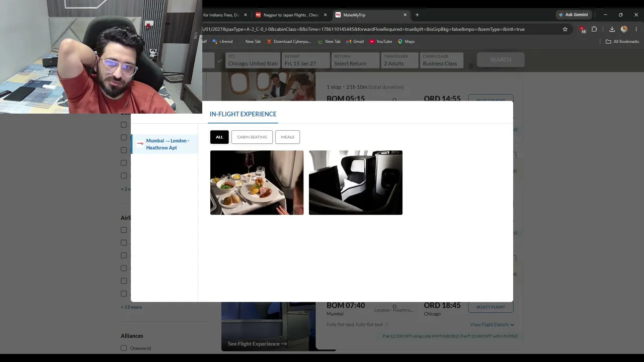Edit the TO field showing Chicago, United States
The width and height of the screenshot is (644, 362).
coord(253,60)
